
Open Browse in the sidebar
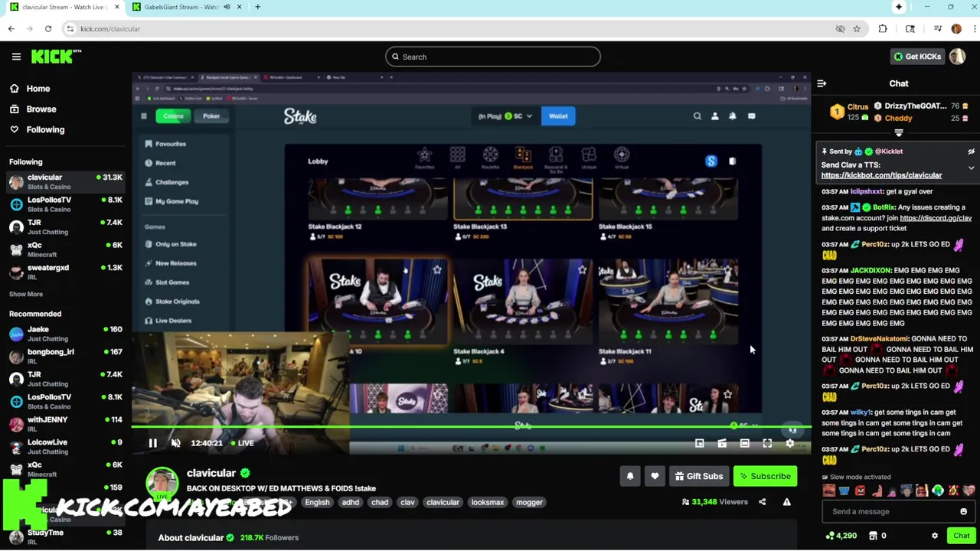pyautogui.click(x=41, y=109)
